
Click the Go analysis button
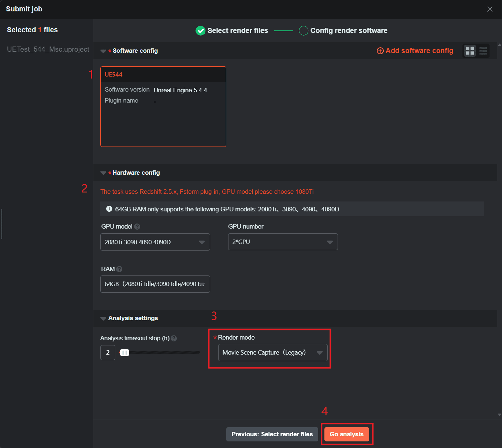346,434
